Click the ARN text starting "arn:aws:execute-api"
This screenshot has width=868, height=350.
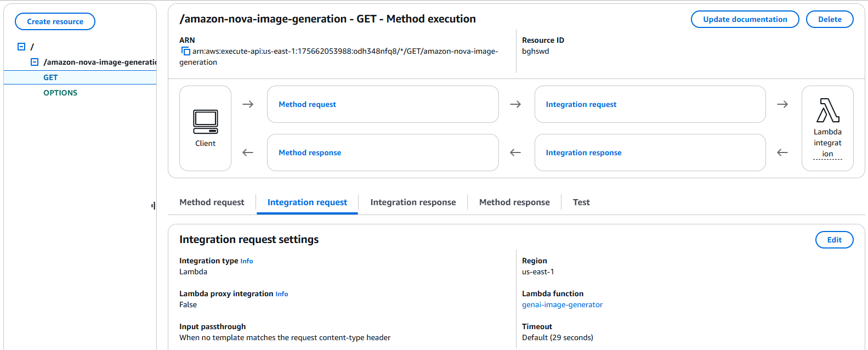coord(339,57)
